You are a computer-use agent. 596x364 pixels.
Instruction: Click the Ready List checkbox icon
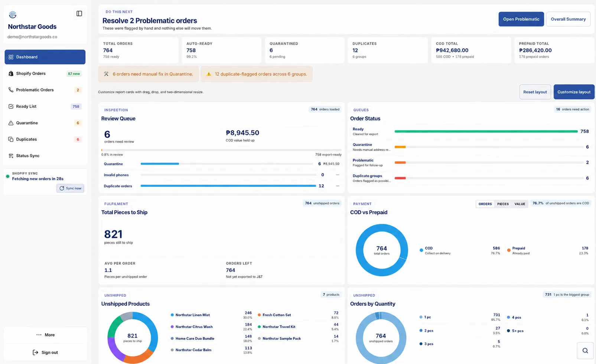tap(11, 106)
